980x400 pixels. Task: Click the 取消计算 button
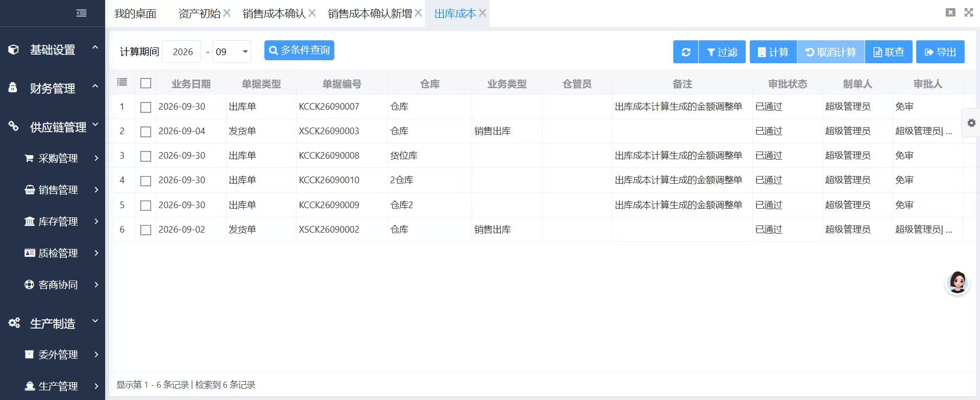coord(830,52)
